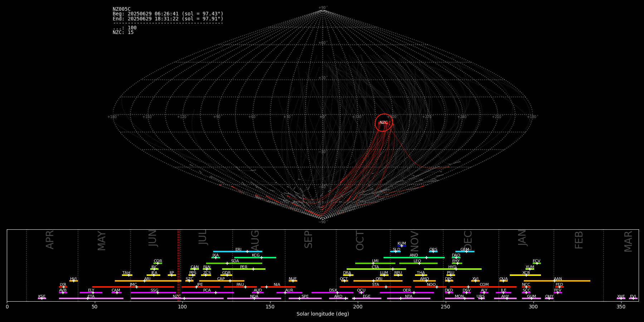The width and height of the screenshot is (644, 322).
Task: Click the XCB shower label
Action: pyautogui.click(x=526, y=273)
